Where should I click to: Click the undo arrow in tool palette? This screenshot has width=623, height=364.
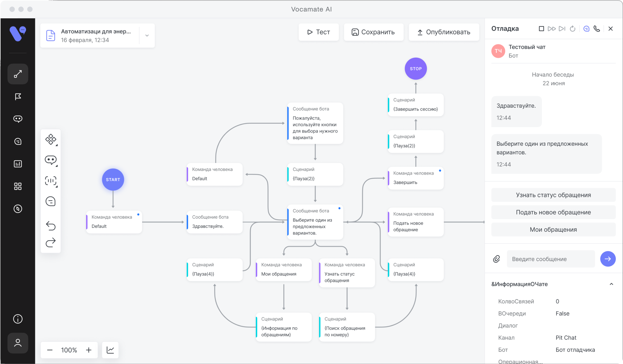(x=51, y=226)
